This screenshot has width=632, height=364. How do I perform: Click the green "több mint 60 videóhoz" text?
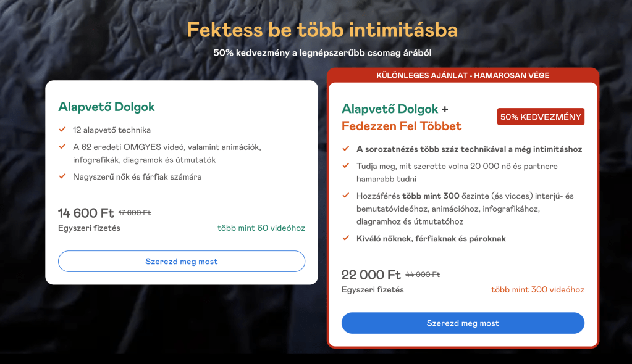tap(261, 228)
